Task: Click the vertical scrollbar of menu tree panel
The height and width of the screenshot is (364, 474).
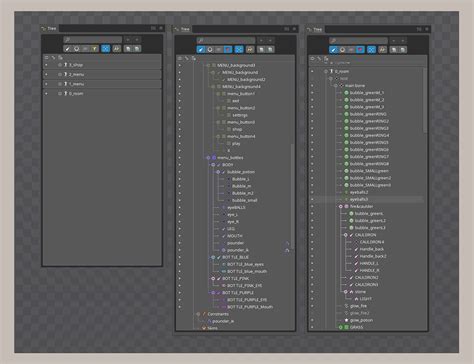Action: pos(292,196)
